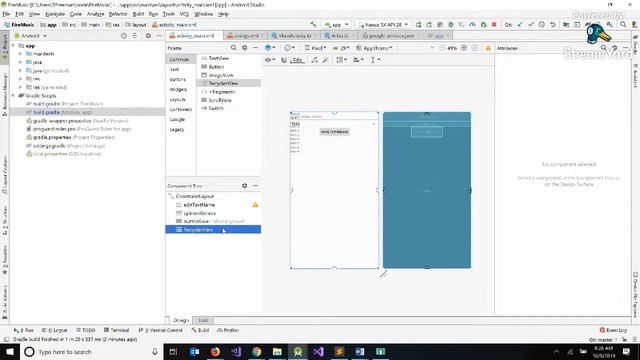Toggle Autoconnect magnet icon

[x=284, y=60]
